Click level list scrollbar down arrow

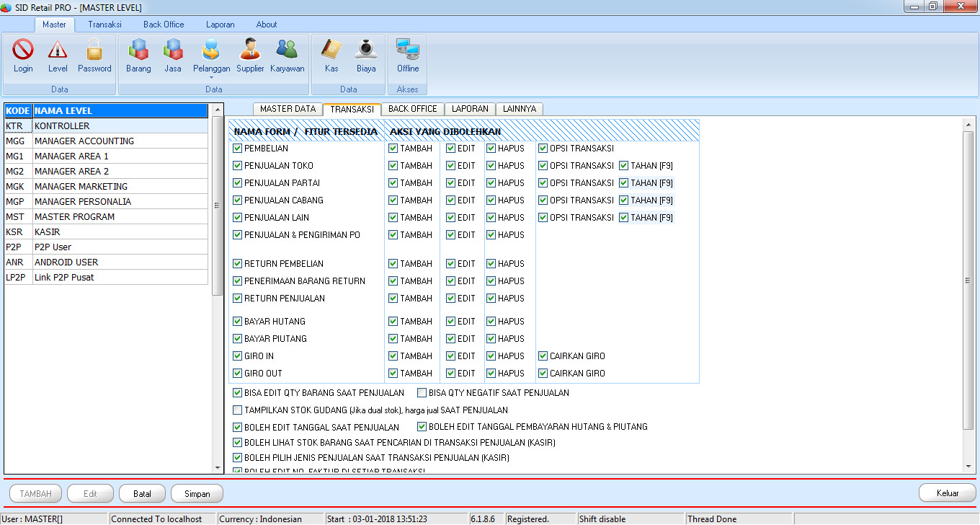click(217, 469)
